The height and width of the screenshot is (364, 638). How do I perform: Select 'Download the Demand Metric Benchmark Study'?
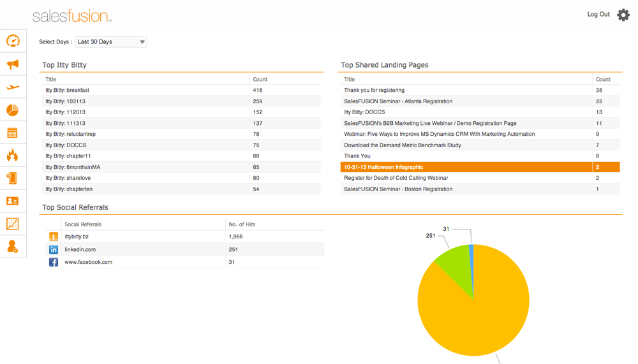pos(480,145)
